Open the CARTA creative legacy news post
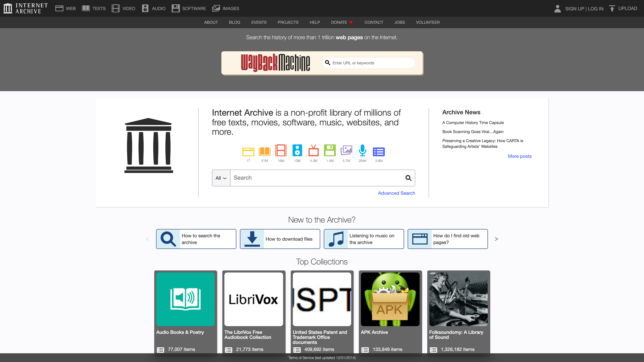 pos(482,144)
